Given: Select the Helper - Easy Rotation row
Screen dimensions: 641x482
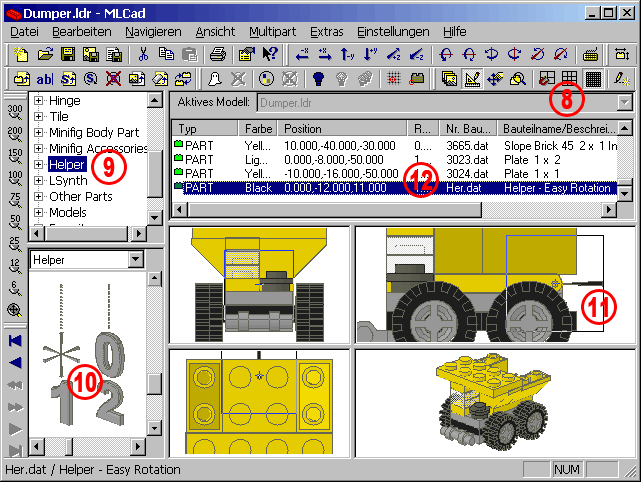Looking at the screenshot, I should [394, 188].
